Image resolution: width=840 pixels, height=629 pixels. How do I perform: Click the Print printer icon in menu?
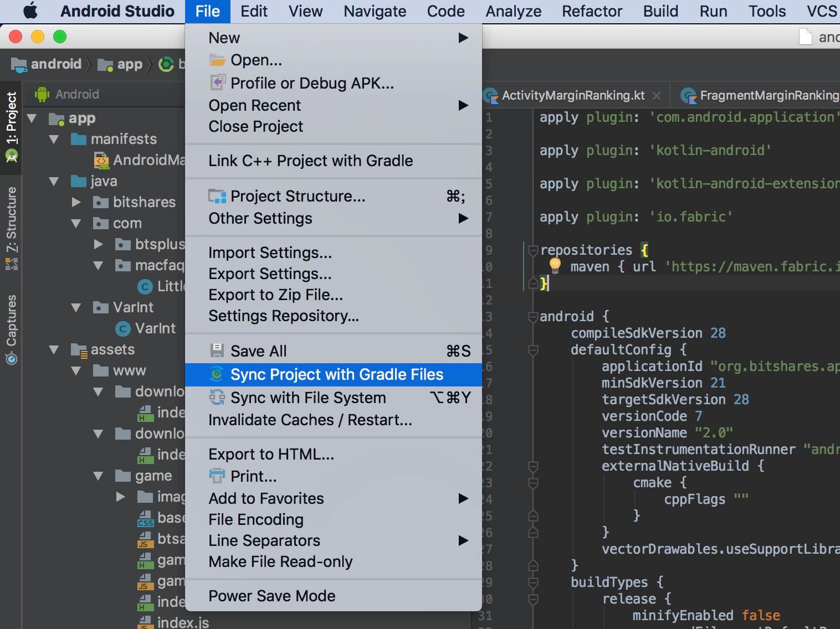point(217,476)
